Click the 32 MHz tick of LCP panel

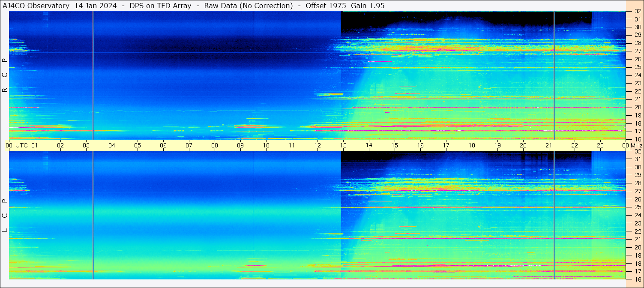(637, 151)
